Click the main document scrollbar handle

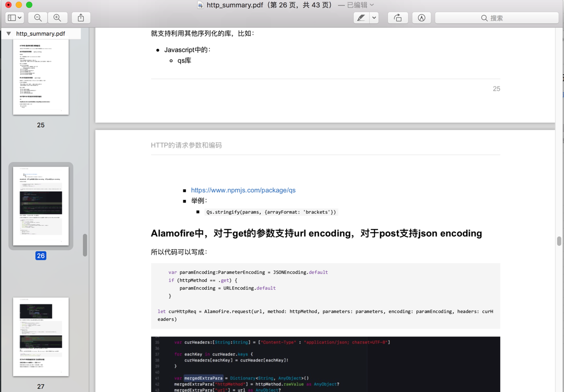(559, 241)
